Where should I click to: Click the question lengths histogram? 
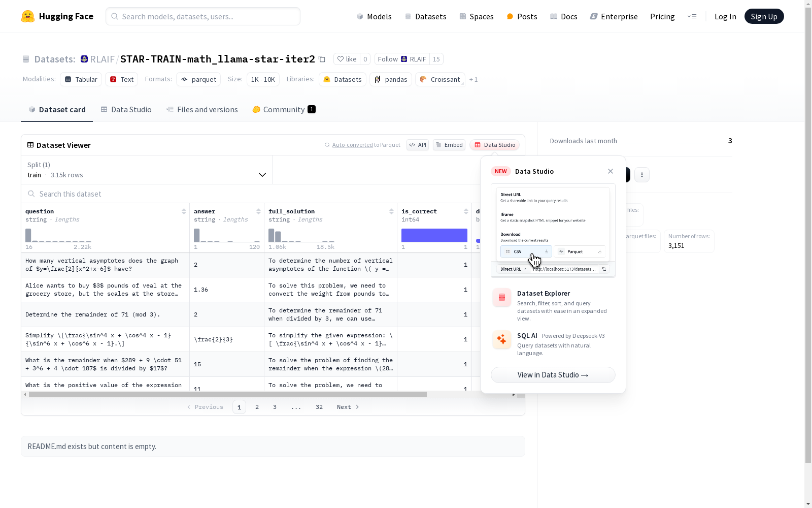click(x=58, y=235)
